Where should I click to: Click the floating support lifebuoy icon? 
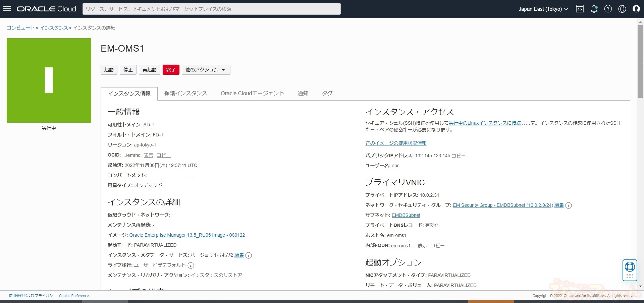pyautogui.click(x=630, y=267)
